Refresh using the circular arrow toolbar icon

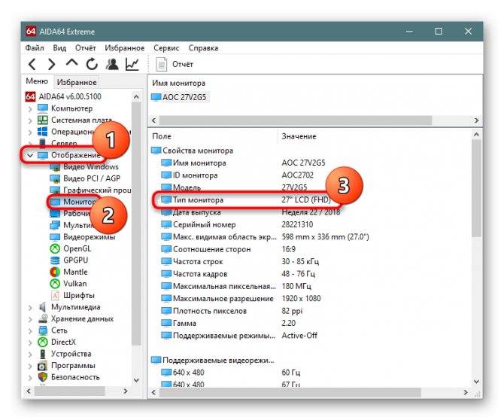92,64
